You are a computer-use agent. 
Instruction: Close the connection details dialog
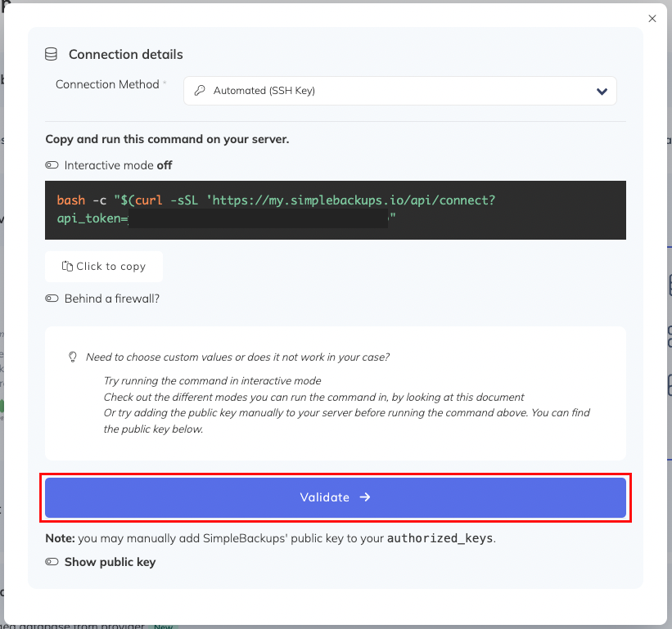652,18
